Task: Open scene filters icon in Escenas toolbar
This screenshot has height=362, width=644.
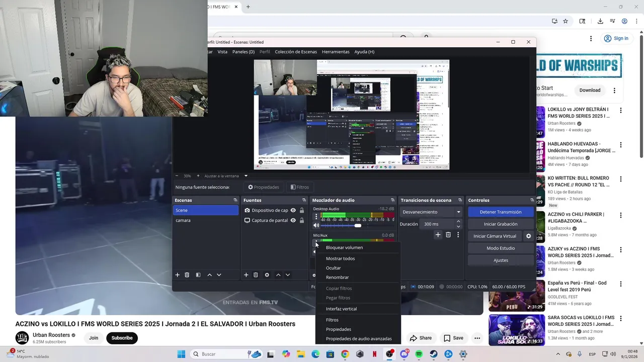Action: (x=198, y=275)
